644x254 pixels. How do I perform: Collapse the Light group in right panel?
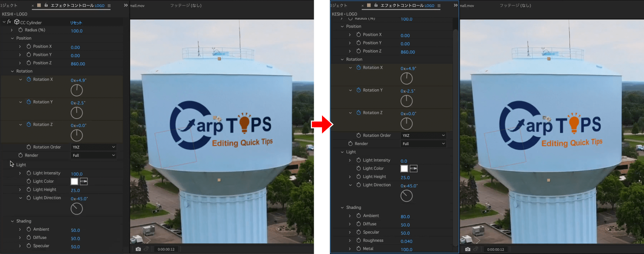342,152
